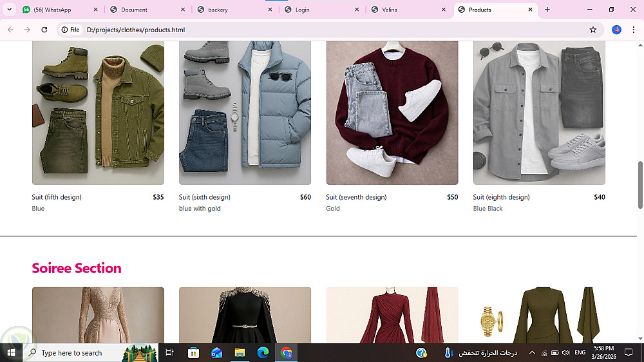Close the Login tab
This screenshot has width=644, height=362.
[x=357, y=10]
